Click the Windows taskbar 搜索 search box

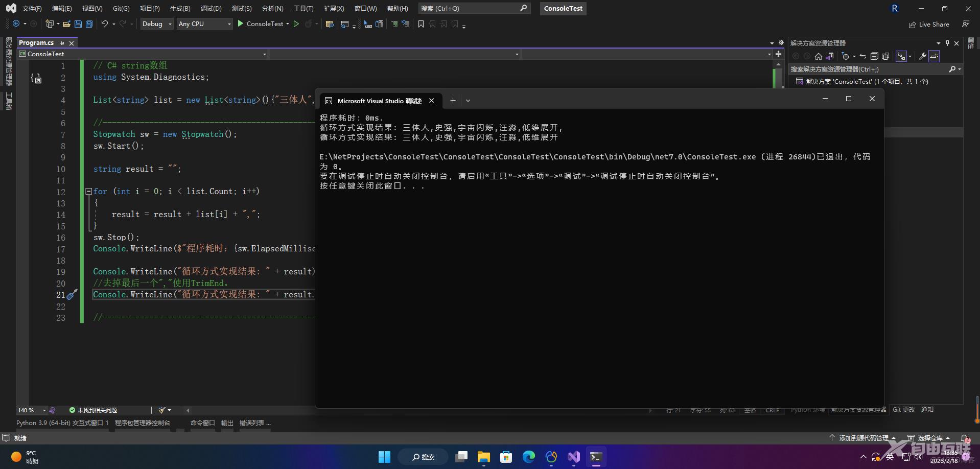[x=424, y=457]
